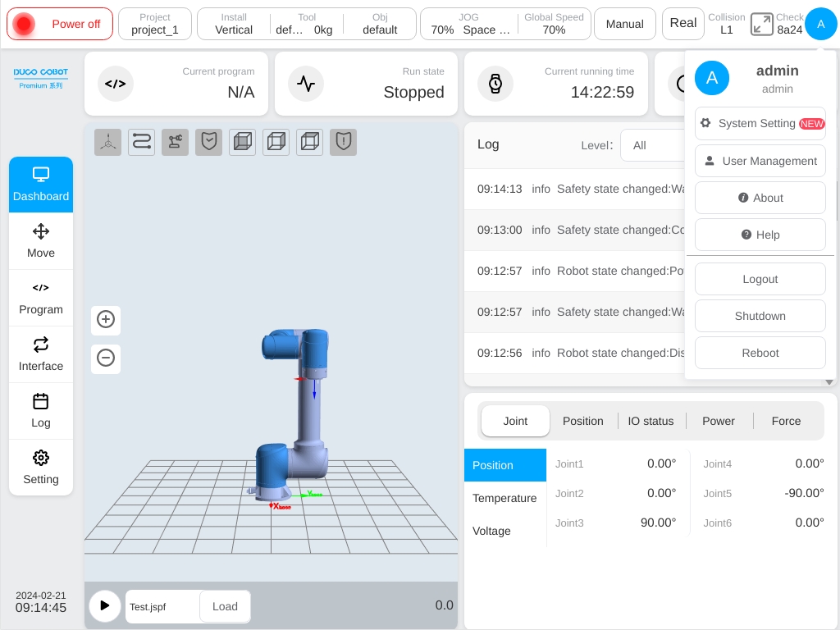Toggle the safety shield check icon
840x630 pixels.
[x=209, y=142]
